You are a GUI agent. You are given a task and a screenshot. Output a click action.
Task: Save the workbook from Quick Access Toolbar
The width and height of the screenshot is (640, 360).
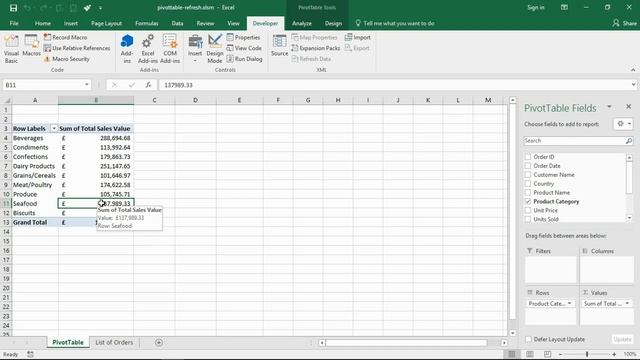point(13,8)
